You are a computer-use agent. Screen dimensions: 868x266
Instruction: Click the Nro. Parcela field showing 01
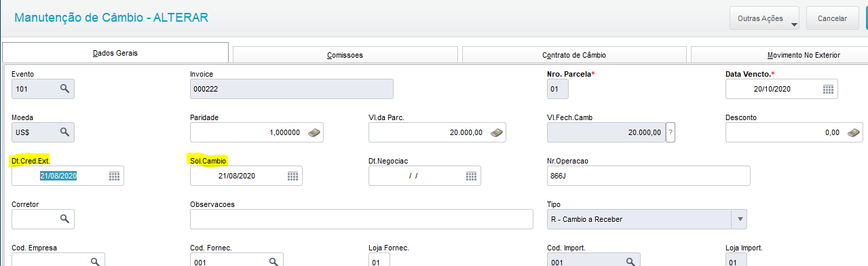click(x=557, y=89)
